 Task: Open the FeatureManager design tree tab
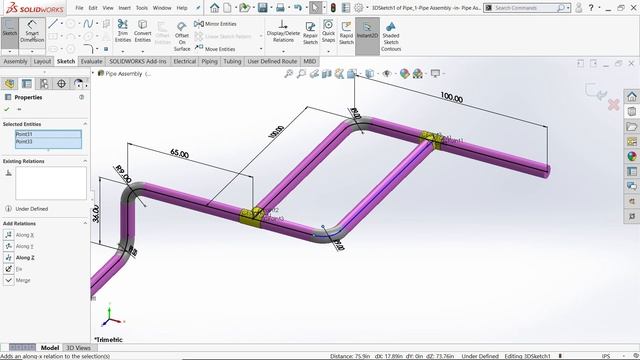[x=9, y=84]
